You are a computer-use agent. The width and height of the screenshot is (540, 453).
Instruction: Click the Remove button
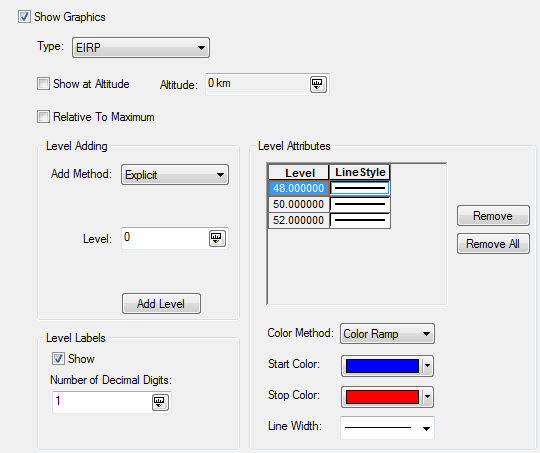(493, 216)
